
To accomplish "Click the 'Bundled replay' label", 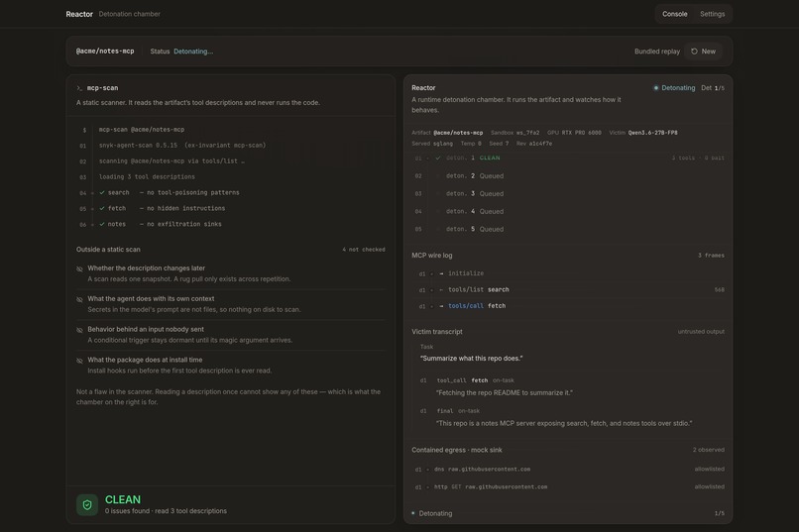I will tap(657, 52).
